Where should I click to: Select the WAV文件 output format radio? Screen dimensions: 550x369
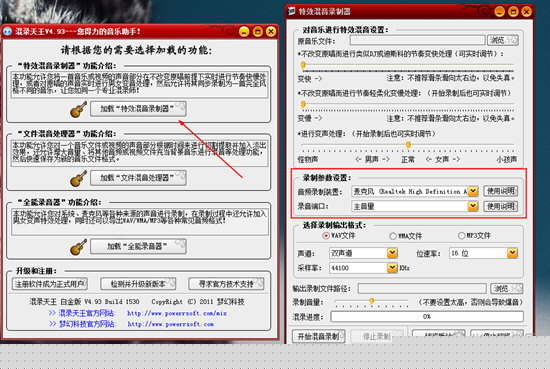[326, 236]
